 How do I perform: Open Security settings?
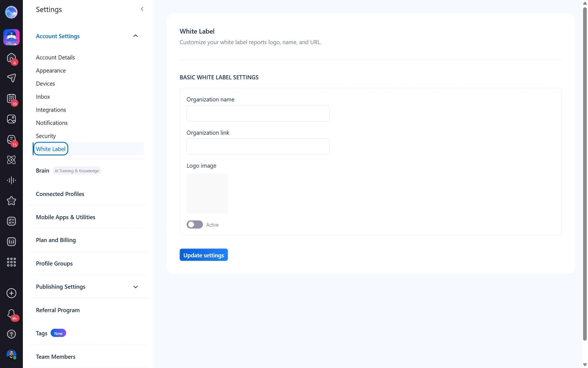point(46,136)
